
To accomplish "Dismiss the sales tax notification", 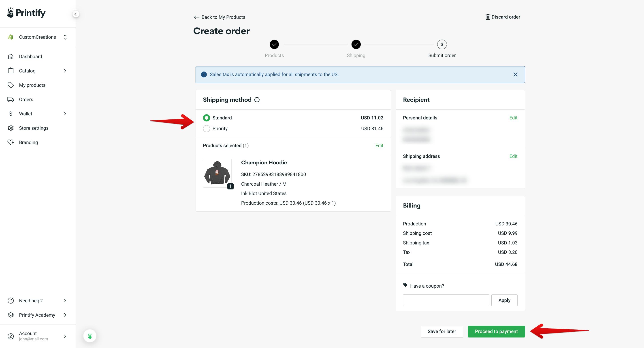I will click(x=515, y=74).
